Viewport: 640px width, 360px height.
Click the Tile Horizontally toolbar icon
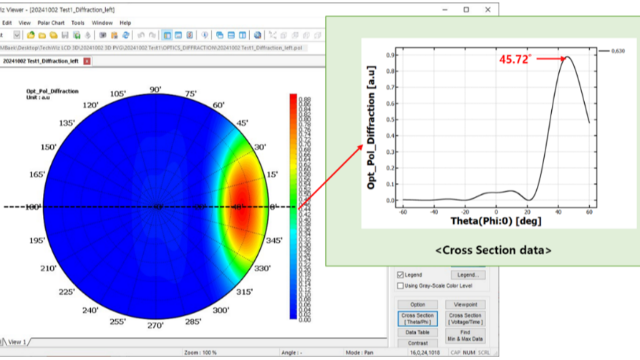231,35
